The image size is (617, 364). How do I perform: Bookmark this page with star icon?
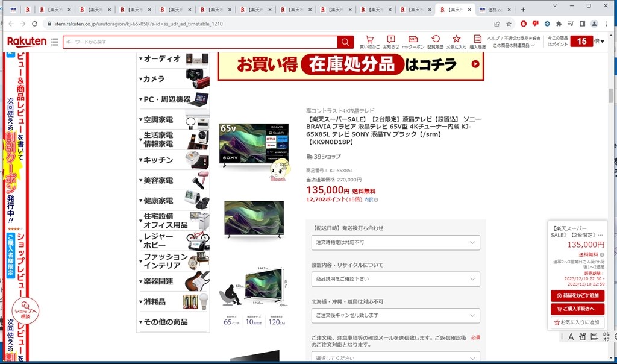point(509,24)
